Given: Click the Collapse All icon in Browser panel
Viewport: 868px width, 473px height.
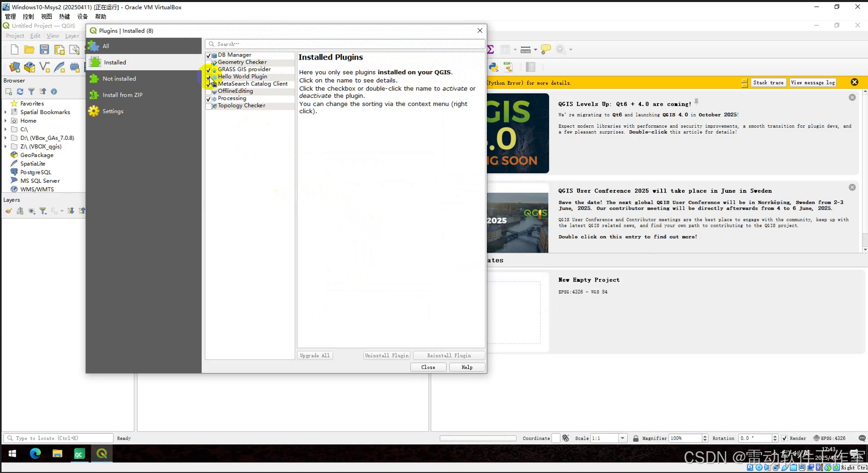Looking at the screenshot, I should point(43,91).
